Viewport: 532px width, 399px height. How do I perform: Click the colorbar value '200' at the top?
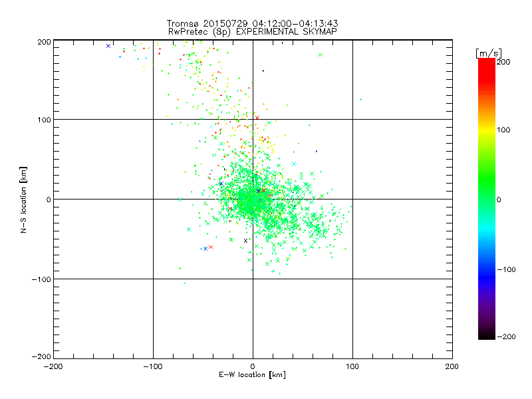[x=503, y=62]
